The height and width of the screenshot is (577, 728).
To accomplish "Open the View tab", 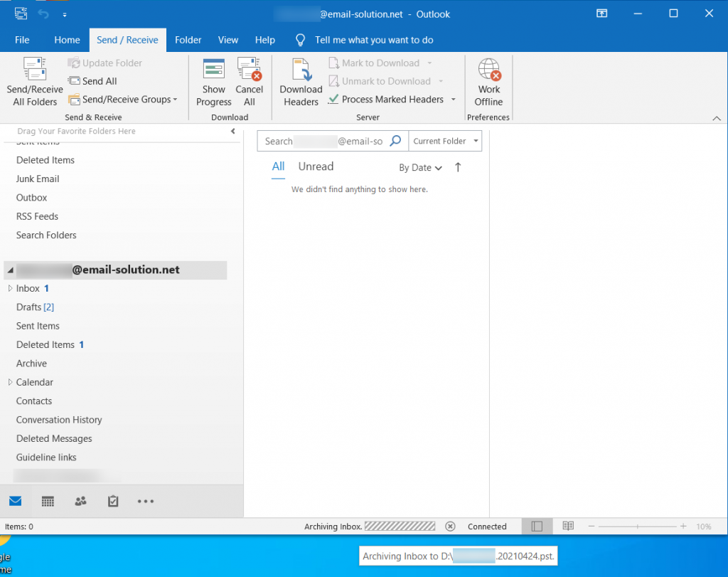I will point(228,40).
